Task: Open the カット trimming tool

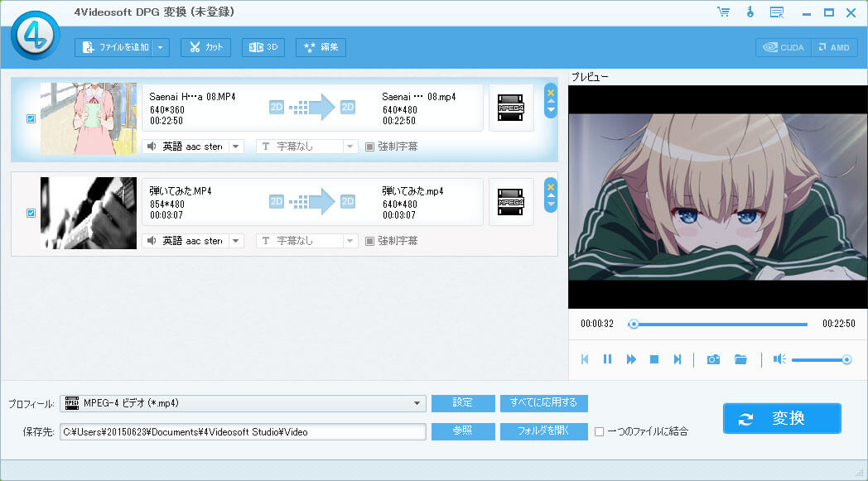Action: [206, 47]
